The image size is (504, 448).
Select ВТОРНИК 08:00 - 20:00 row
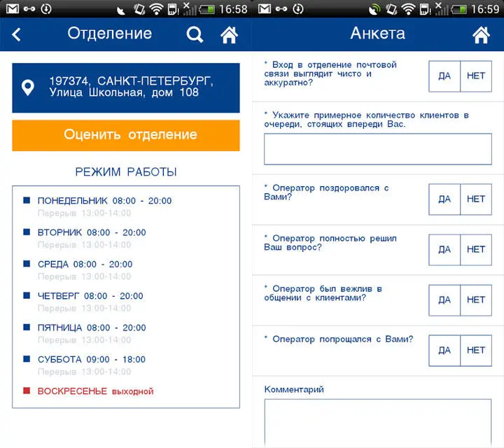85,232
